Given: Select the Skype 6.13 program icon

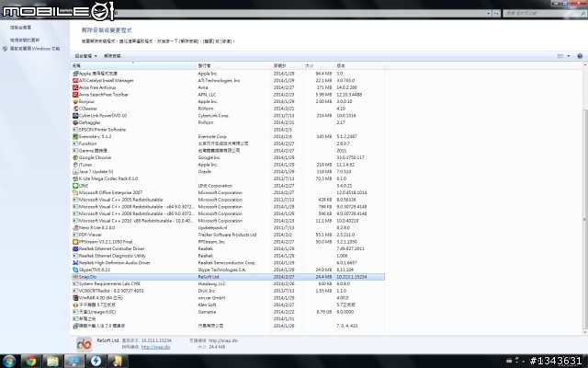Looking at the screenshot, I should (x=75, y=270).
